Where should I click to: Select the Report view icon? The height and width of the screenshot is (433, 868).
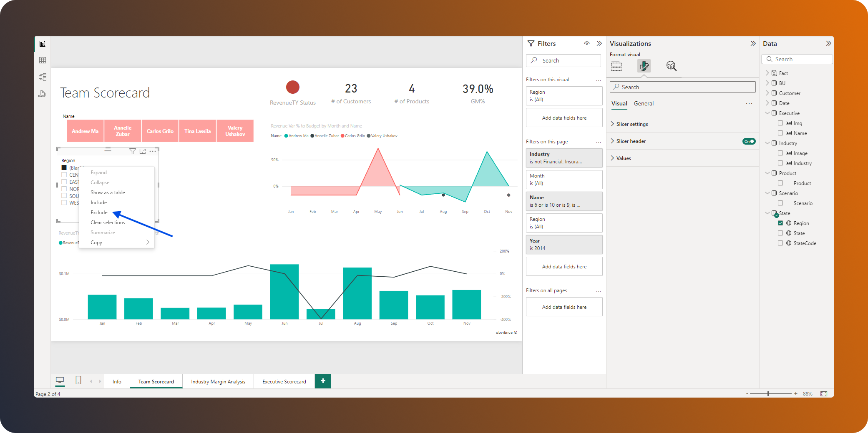coord(42,43)
